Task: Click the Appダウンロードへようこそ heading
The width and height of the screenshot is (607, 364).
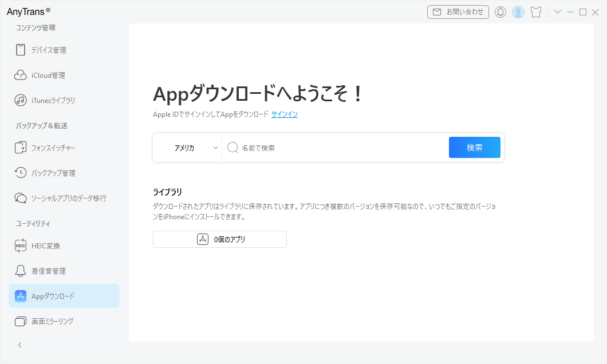Action: (x=258, y=94)
